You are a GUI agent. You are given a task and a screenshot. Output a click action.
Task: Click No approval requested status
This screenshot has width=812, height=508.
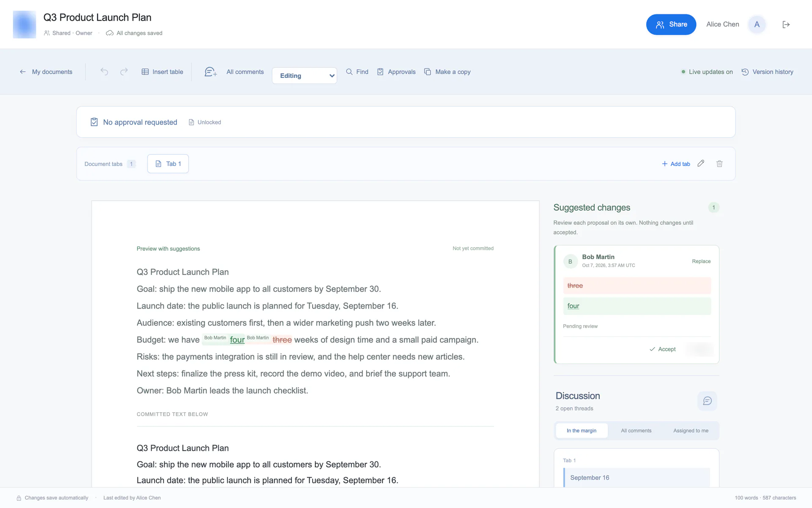click(x=134, y=122)
